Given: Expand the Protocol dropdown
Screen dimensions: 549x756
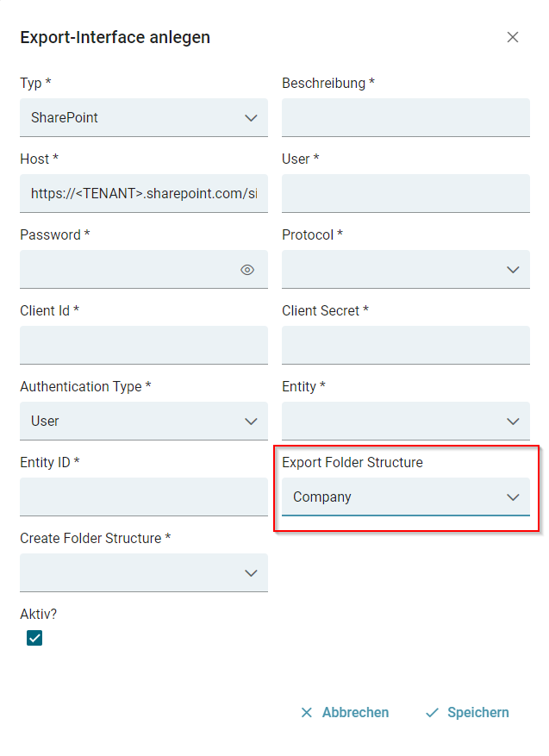Looking at the screenshot, I should pos(405,270).
